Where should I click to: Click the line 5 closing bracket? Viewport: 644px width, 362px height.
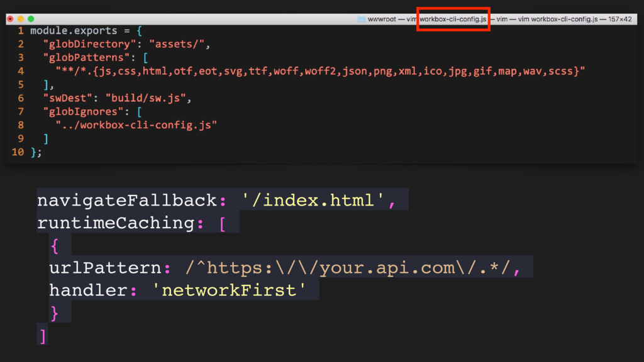(x=48, y=85)
